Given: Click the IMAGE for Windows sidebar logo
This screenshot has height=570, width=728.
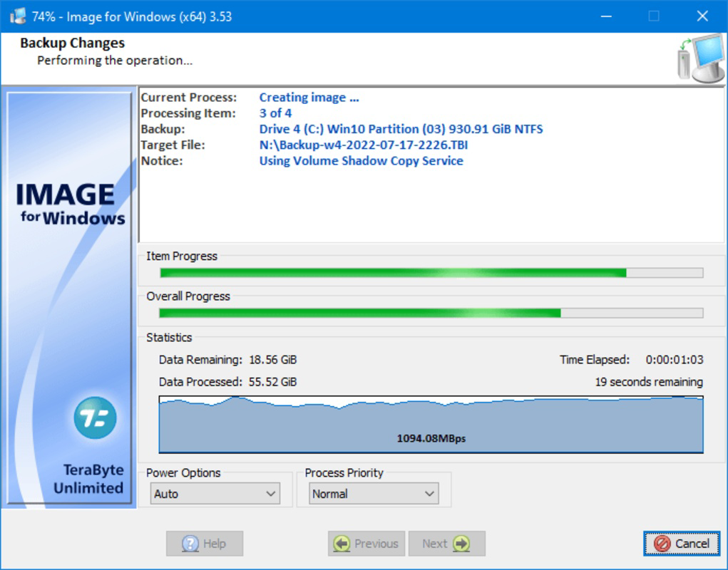Looking at the screenshot, I should [x=69, y=202].
